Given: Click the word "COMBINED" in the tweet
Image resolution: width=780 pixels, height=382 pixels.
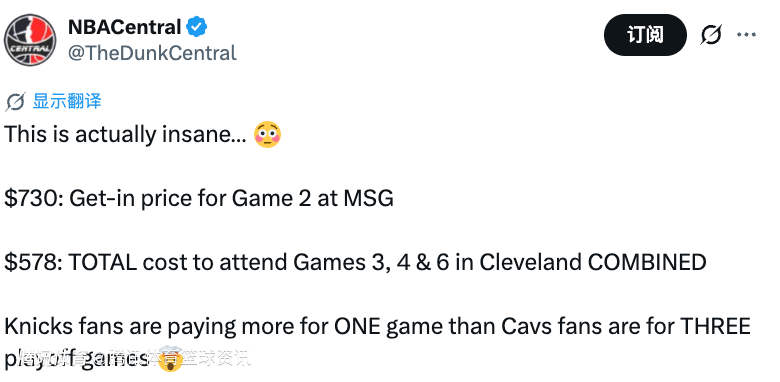Looking at the screenshot, I should click(x=647, y=262).
